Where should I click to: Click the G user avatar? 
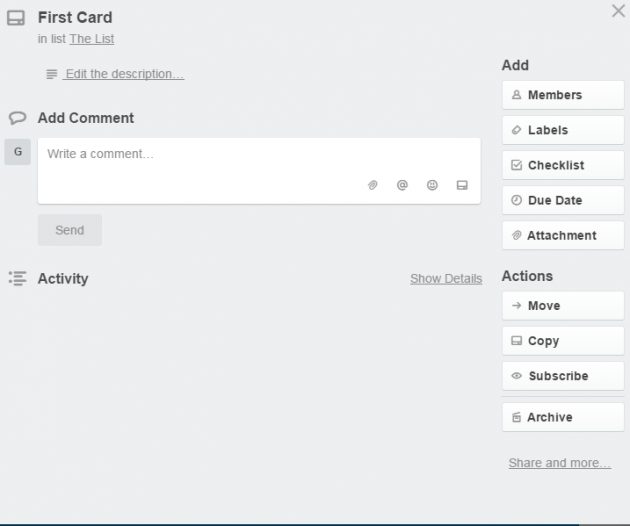[17, 152]
